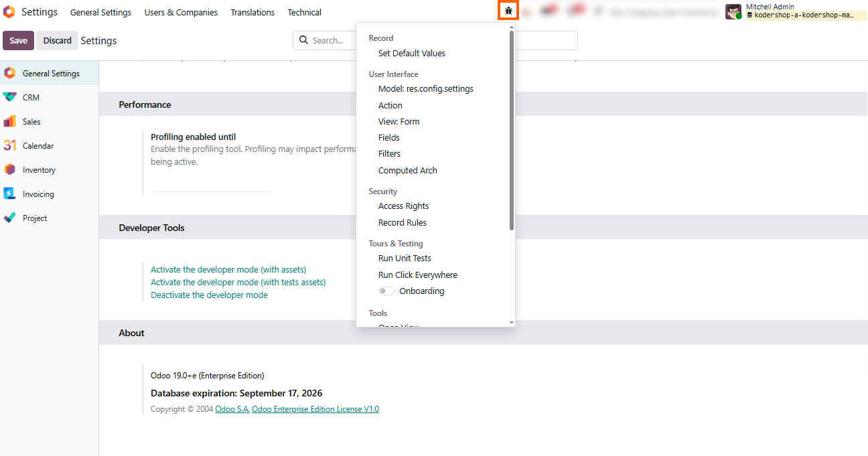Click Deactivate the developer mode link
Image resolution: width=868 pixels, height=456 pixels.
209,295
